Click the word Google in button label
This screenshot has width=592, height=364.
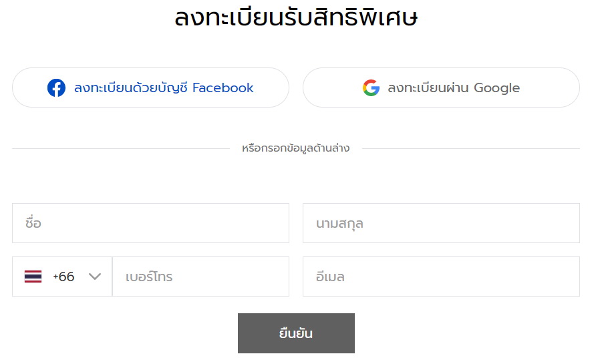pyautogui.click(x=496, y=87)
